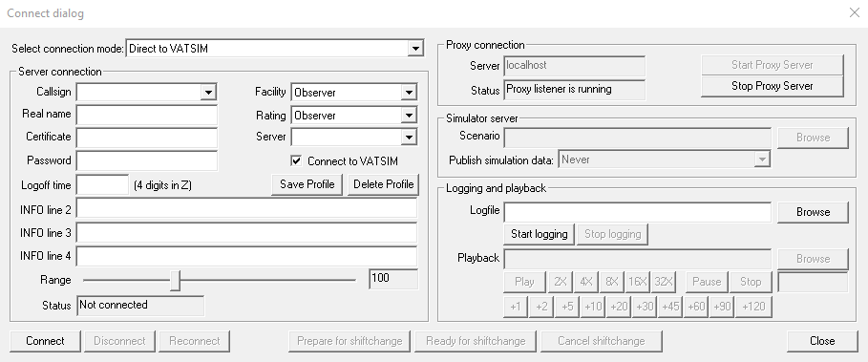This screenshot has height=362, width=868.
Task: Click the Stop logging button
Action: pyautogui.click(x=612, y=234)
